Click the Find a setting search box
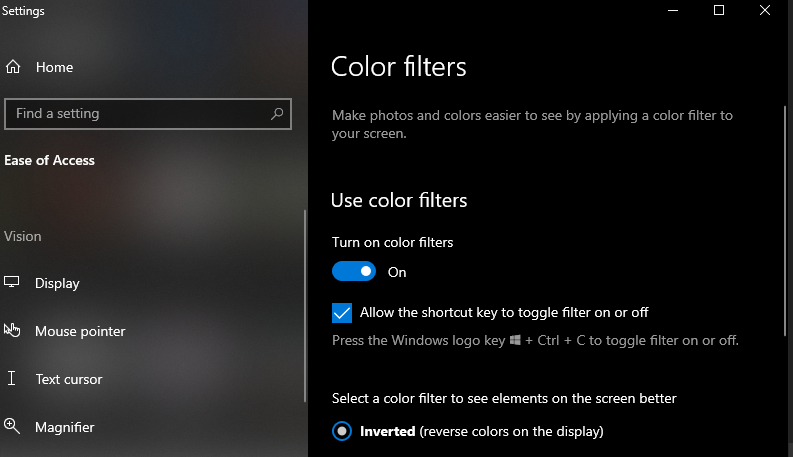The width and height of the screenshot is (793, 457). click(148, 114)
